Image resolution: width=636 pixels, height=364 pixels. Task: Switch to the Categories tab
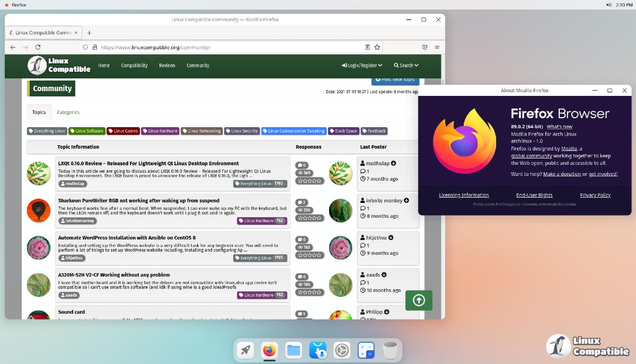pyautogui.click(x=68, y=112)
